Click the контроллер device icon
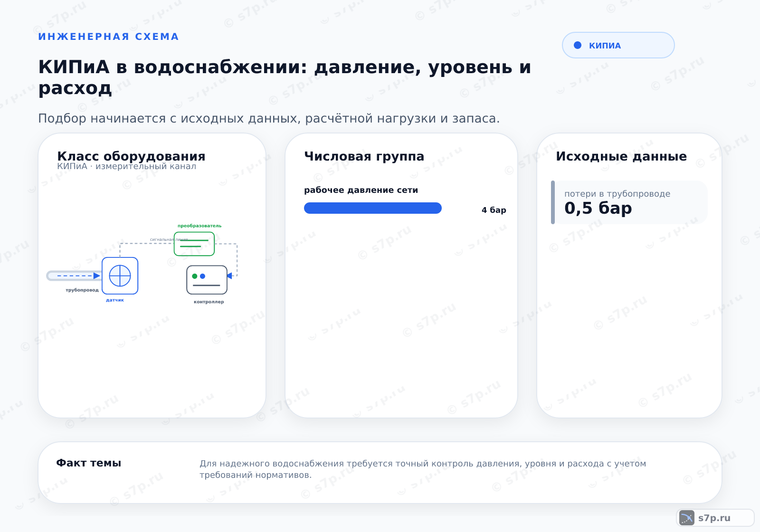The width and height of the screenshot is (760, 532). point(207,280)
